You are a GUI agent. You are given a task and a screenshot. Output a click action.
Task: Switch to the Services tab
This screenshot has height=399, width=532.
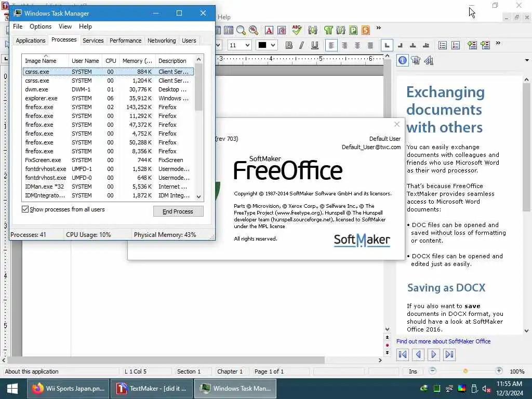point(93,41)
